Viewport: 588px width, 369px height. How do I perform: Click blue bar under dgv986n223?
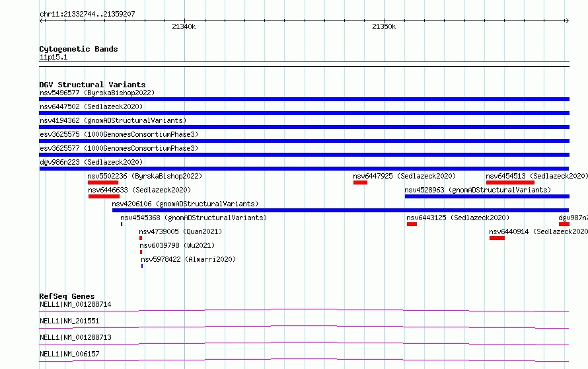tap(304, 169)
